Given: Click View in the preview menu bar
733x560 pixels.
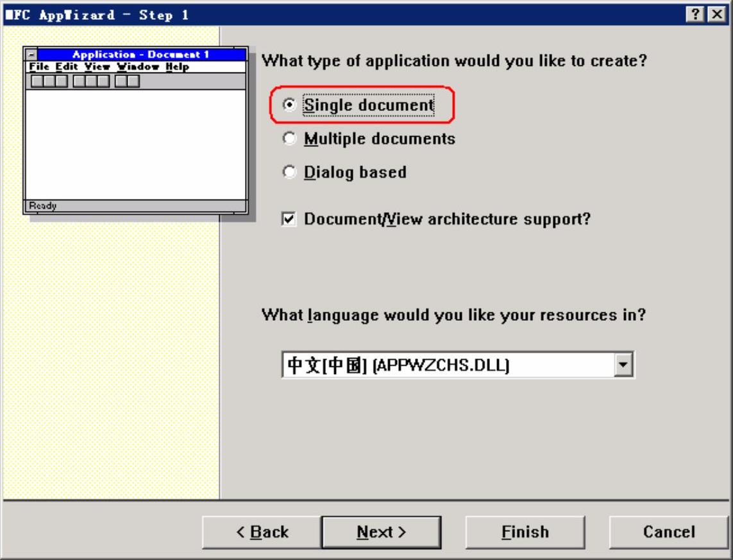Looking at the screenshot, I should [x=97, y=66].
